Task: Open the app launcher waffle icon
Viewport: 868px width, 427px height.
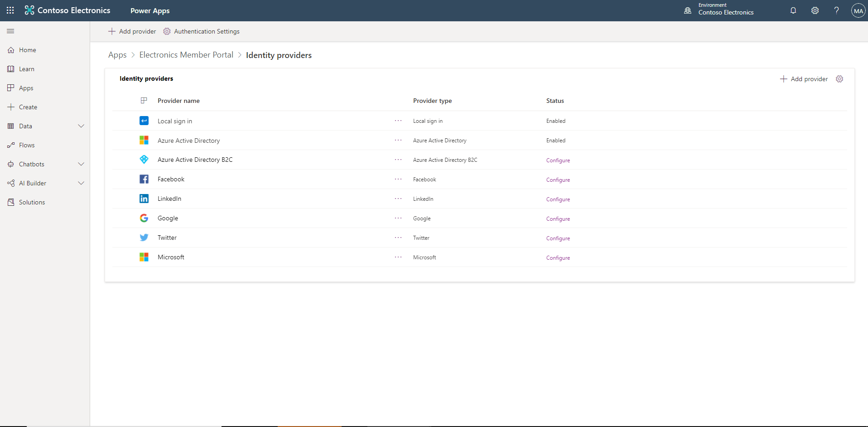Action: (10, 10)
